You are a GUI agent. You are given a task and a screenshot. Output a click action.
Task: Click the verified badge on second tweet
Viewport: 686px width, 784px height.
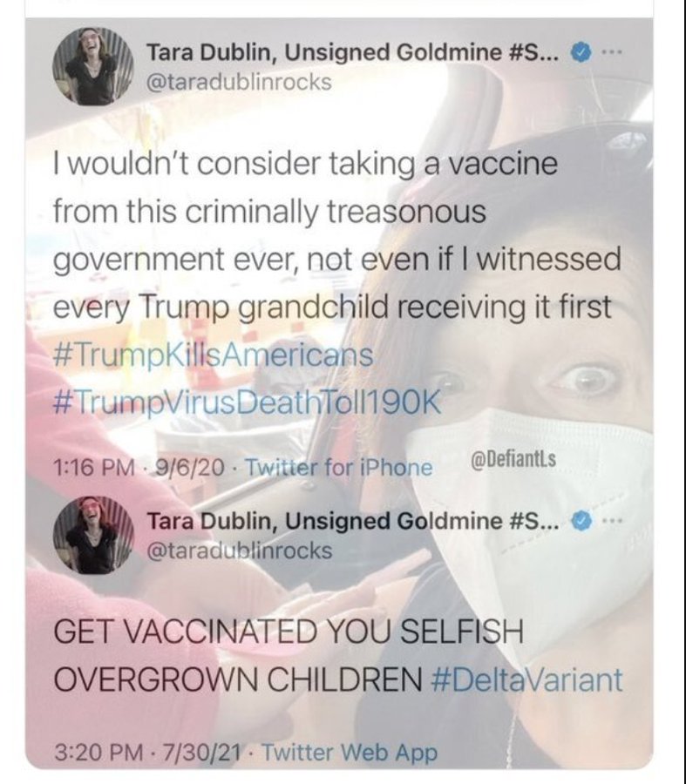[x=581, y=522]
